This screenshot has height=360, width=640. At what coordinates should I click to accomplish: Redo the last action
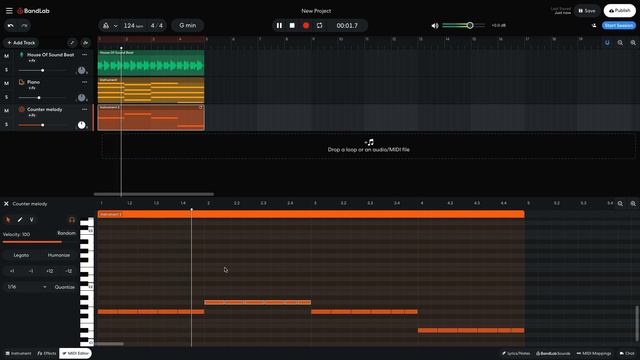pos(24,25)
